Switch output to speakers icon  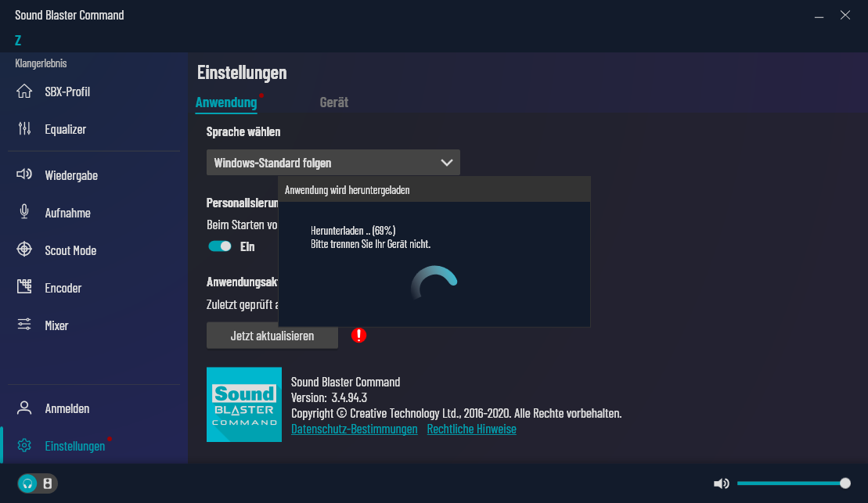49,483
